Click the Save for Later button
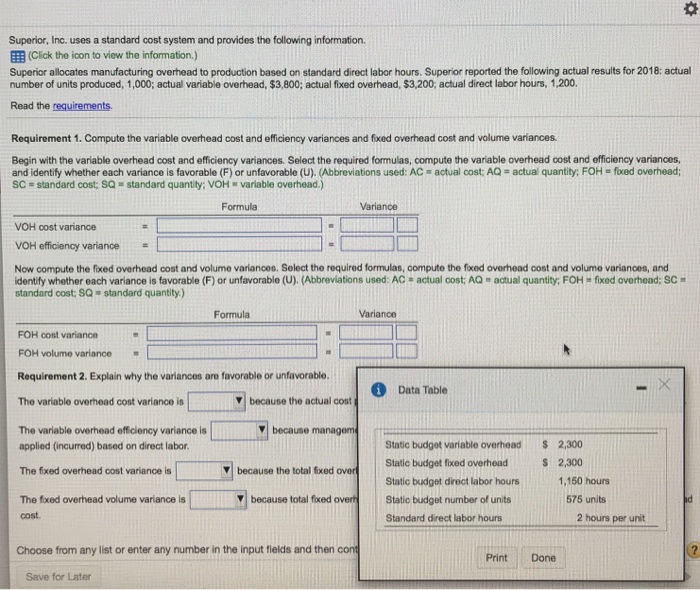The width and height of the screenshot is (700, 590). tap(58, 577)
